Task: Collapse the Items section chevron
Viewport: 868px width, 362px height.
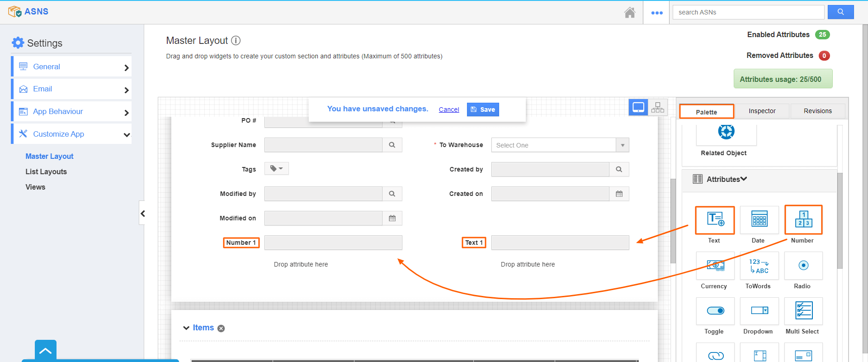Action: [x=186, y=328]
